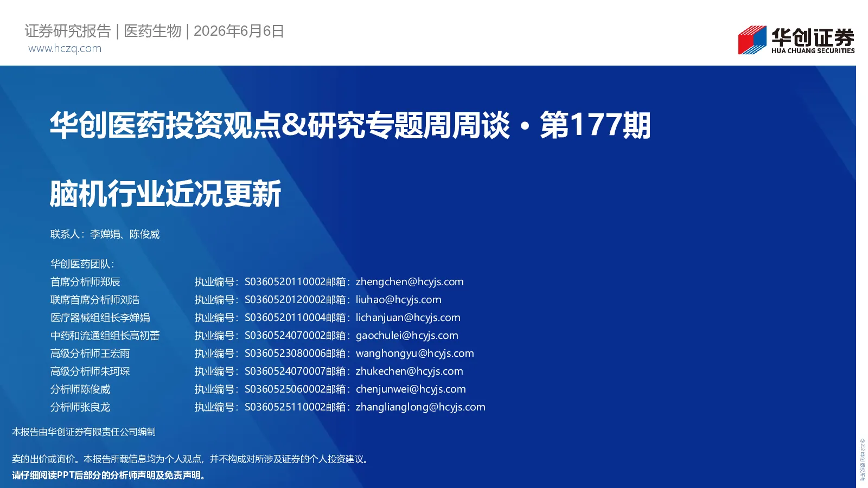Click the bold notice 请仔细阅读PPT后部分的分析师声明及免责声明
Screen dimensions: 868x488
109,476
